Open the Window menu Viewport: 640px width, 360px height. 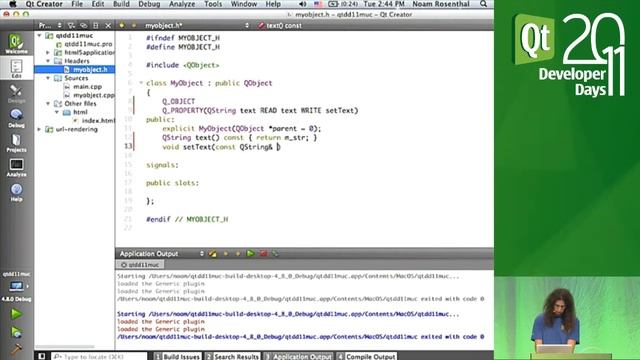(244, 4)
